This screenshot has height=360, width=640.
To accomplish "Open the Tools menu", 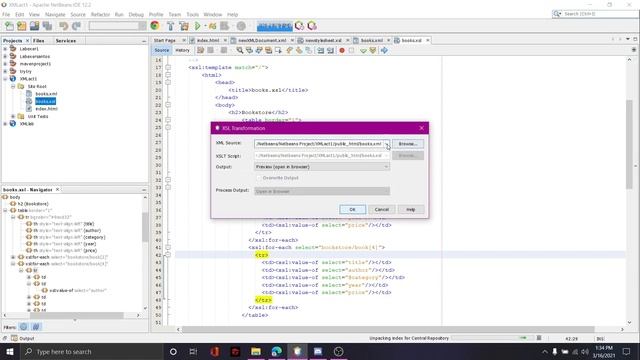I will (x=193, y=14).
